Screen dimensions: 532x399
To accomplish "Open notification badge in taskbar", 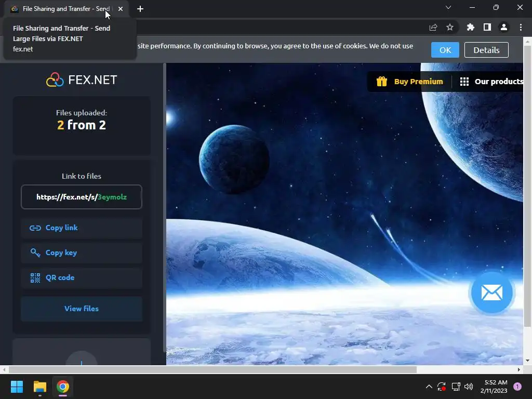I will 517,387.
